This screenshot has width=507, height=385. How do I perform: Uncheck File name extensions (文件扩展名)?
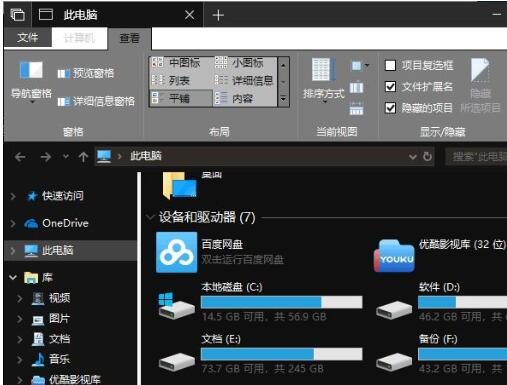coord(390,87)
